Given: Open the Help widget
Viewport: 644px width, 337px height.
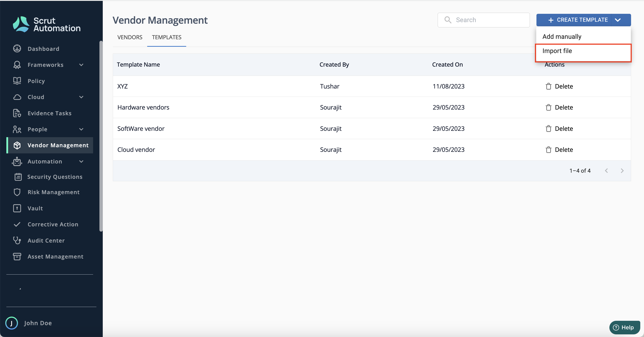Looking at the screenshot, I should (625, 327).
